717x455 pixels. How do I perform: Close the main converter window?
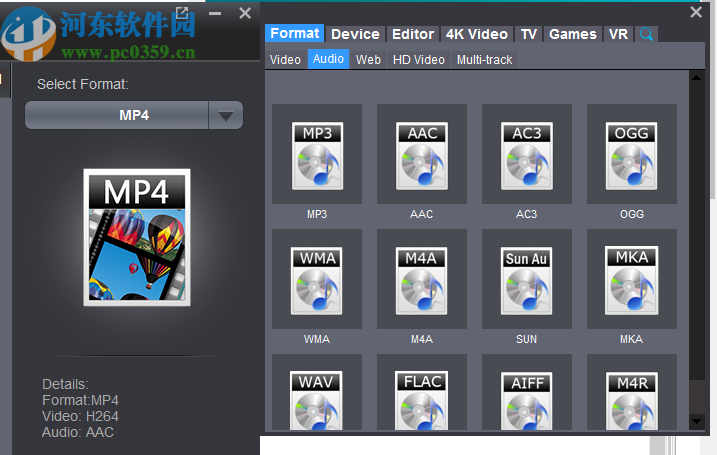tap(245, 13)
